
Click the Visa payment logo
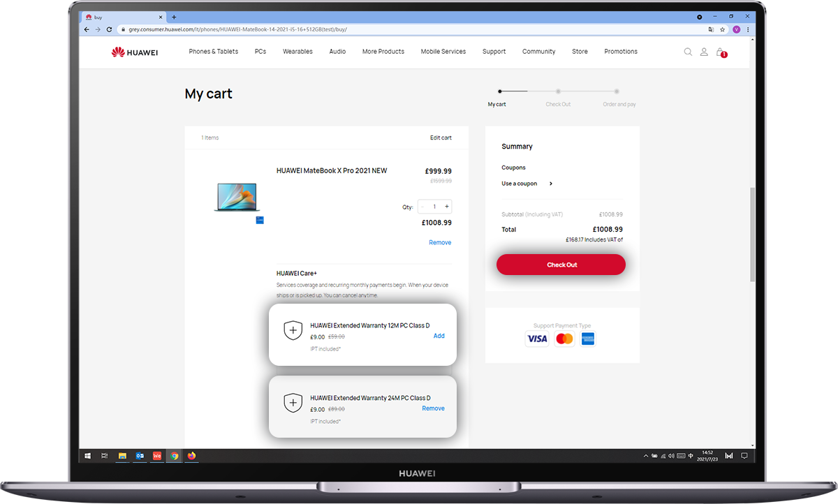pos(537,339)
